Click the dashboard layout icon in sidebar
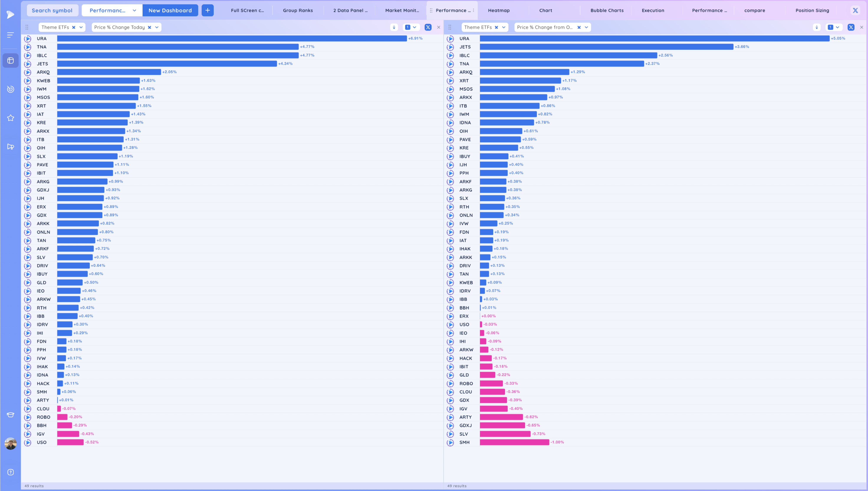The width and height of the screenshot is (868, 491). (x=10, y=61)
